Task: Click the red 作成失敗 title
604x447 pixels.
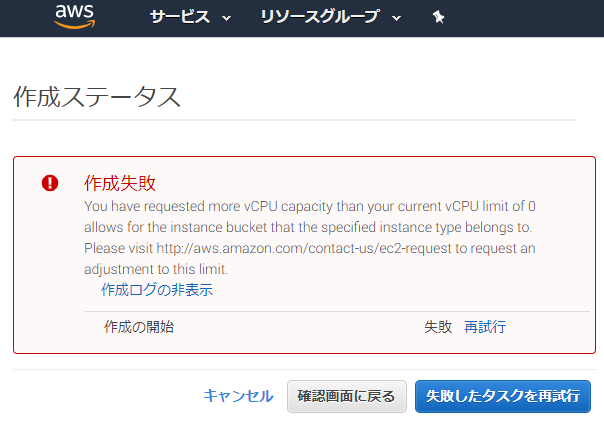Action: click(x=120, y=183)
